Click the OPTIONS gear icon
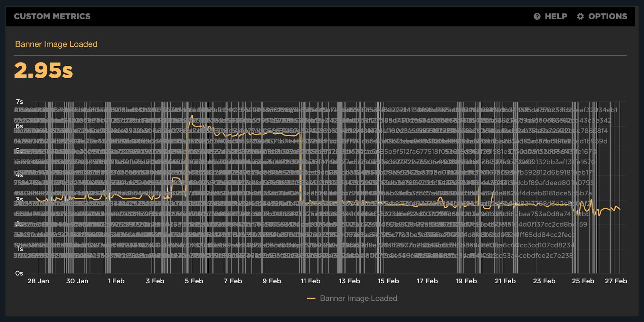 tap(580, 16)
